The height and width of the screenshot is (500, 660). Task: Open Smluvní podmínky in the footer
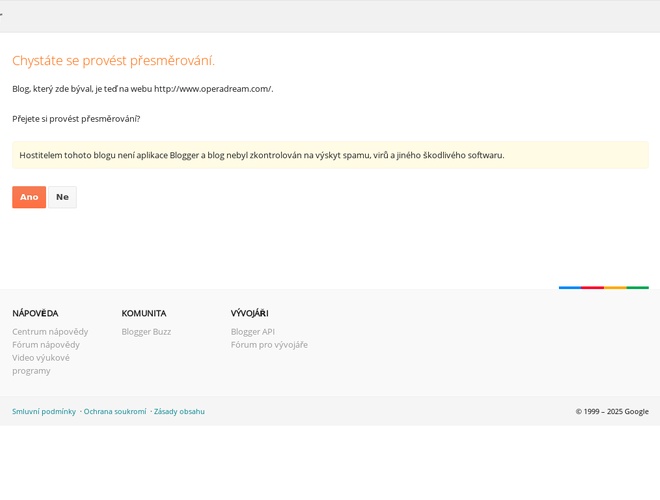44,411
